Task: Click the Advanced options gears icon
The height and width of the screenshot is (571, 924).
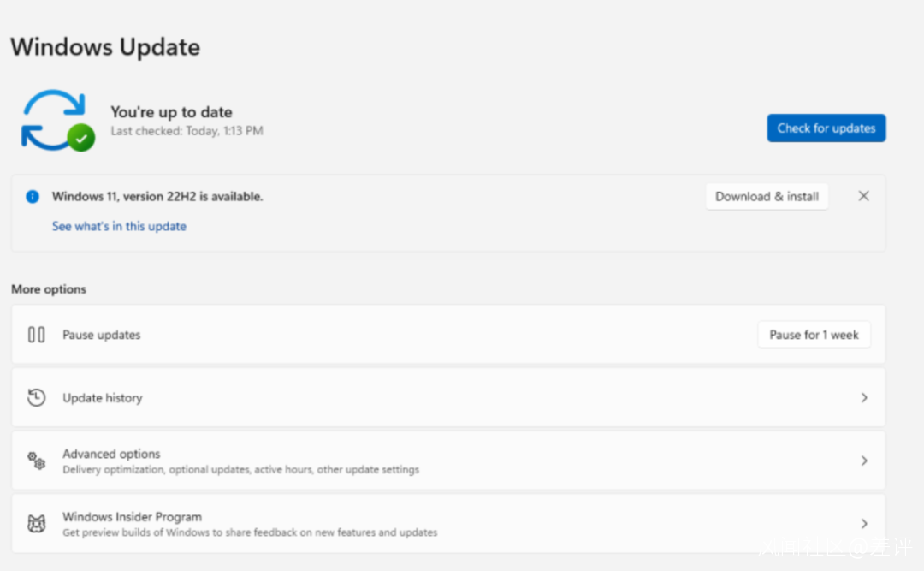Action: coord(36,461)
